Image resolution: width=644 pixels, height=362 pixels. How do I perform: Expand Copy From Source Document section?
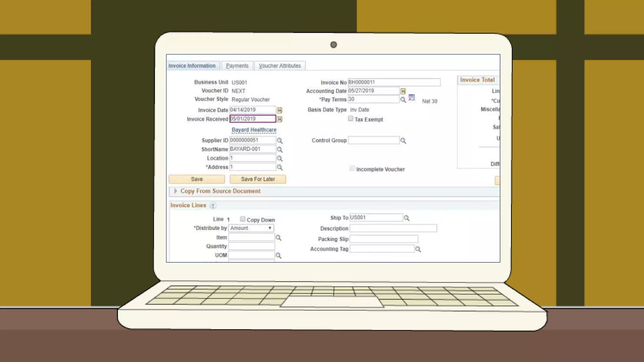click(175, 191)
